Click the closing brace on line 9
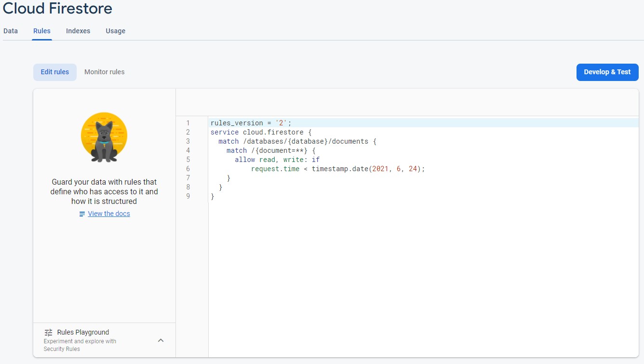 click(x=213, y=196)
